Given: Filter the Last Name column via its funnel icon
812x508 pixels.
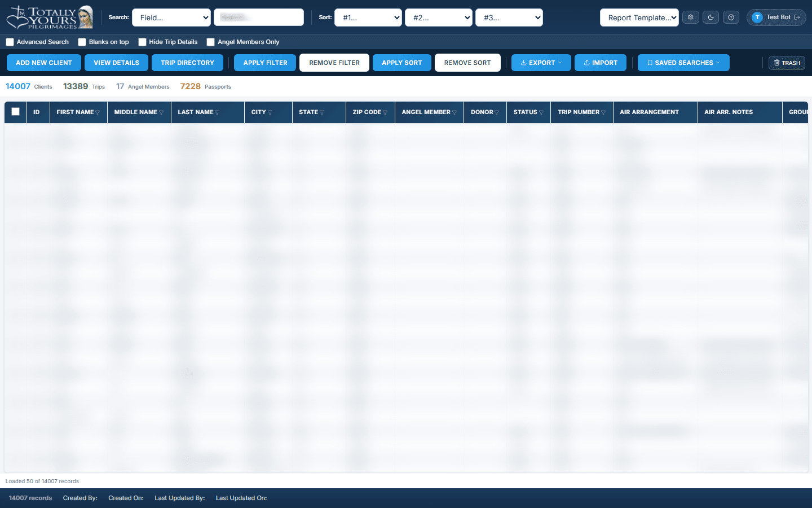Looking at the screenshot, I should pyautogui.click(x=217, y=112).
